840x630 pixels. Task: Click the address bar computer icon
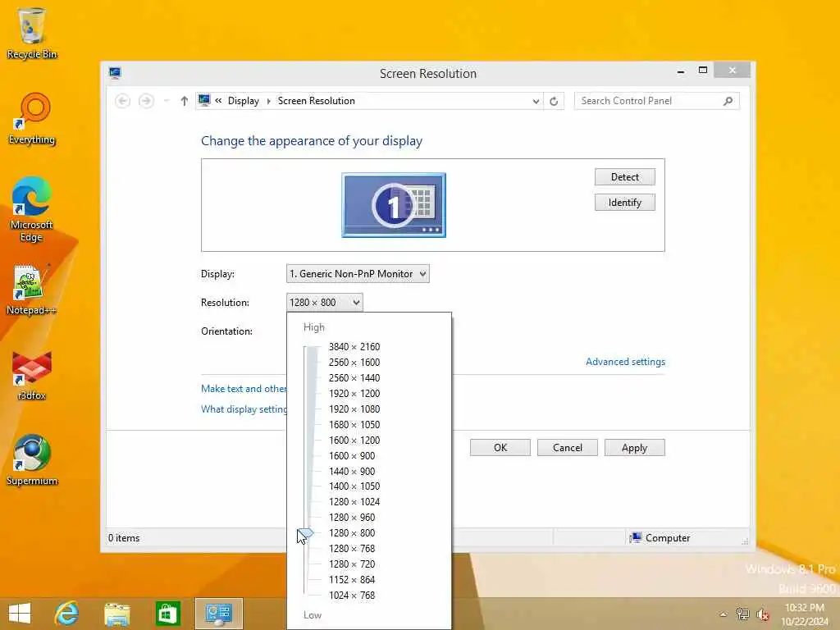click(204, 100)
